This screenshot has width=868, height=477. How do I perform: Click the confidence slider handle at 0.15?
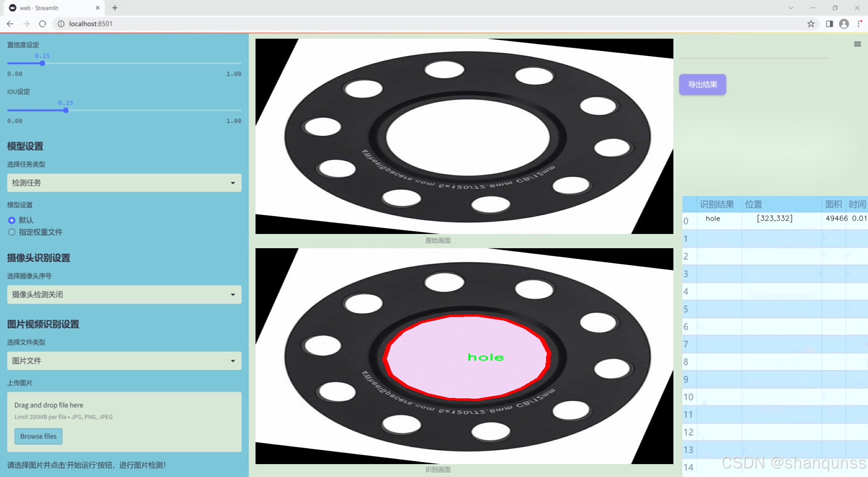point(43,63)
